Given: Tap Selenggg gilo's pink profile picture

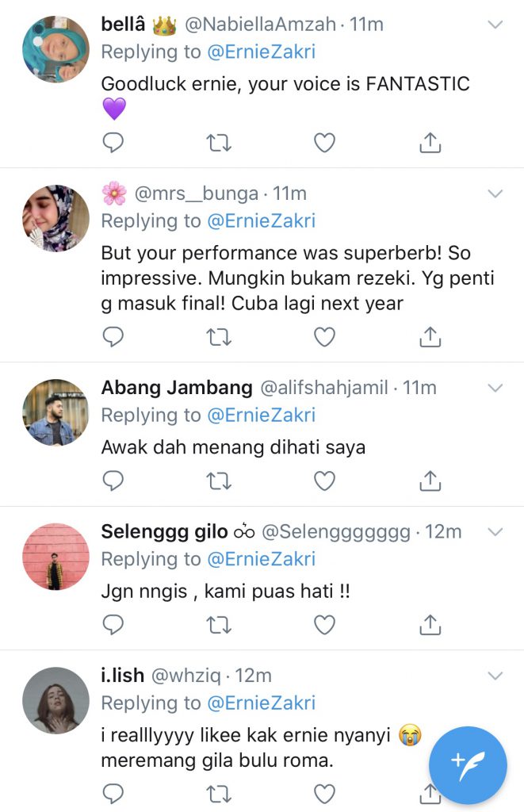Looking at the screenshot, I should click(55, 556).
